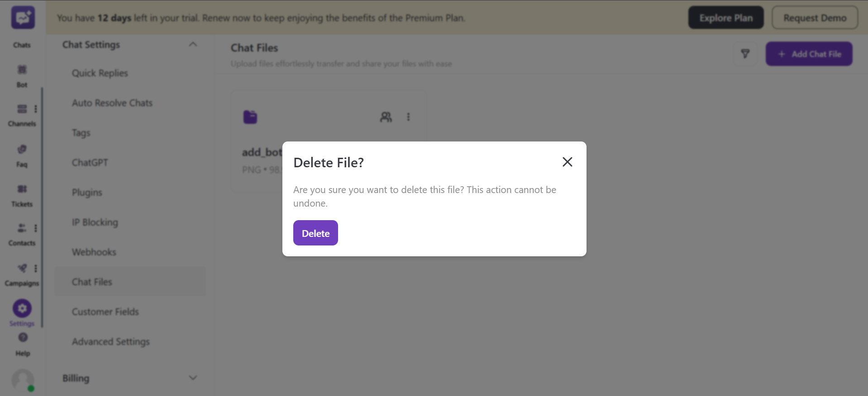Open the Campaigns section
The width and height of the screenshot is (868, 396).
[x=22, y=268]
